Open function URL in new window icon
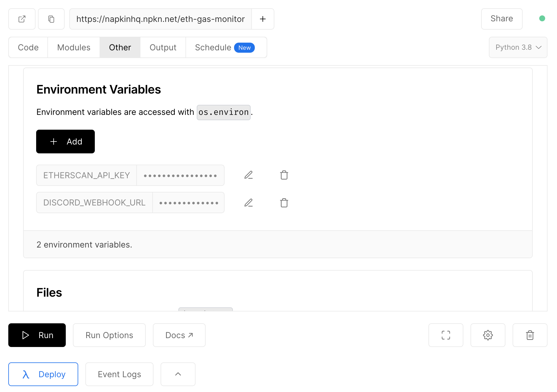 [22, 19]
